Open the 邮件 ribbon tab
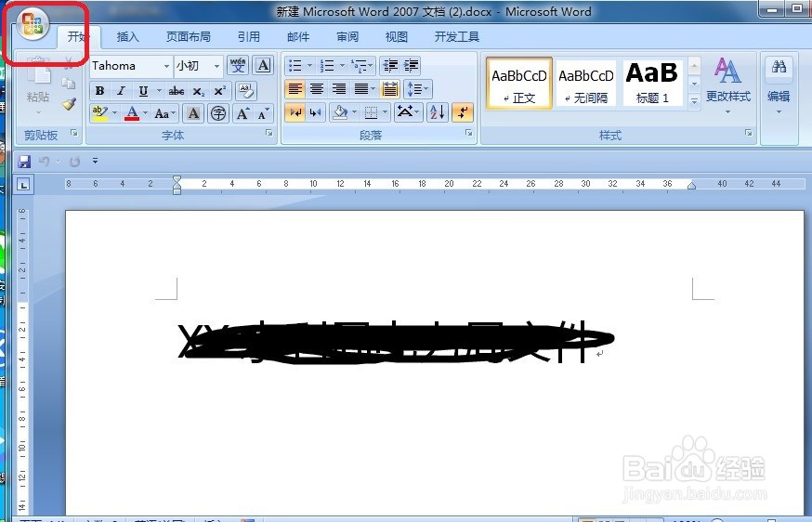This screenshot has height=522, width=812. coord(298,37)
